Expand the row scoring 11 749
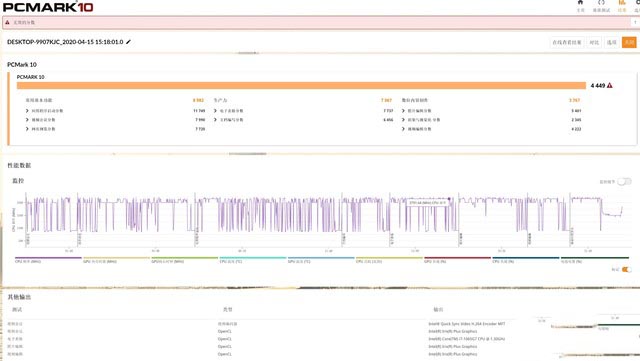Screen dimensions: 640x361 [27, 111]
